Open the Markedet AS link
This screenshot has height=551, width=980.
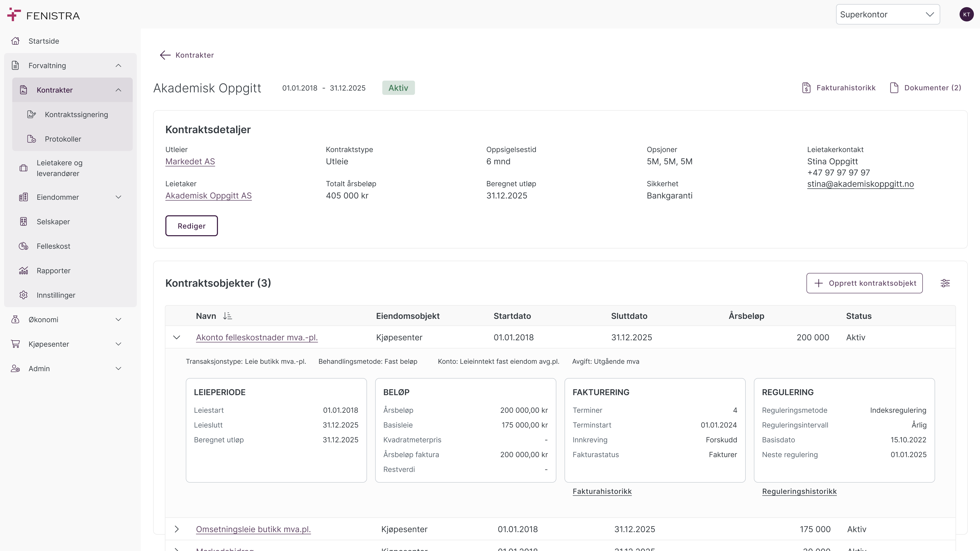190,162
